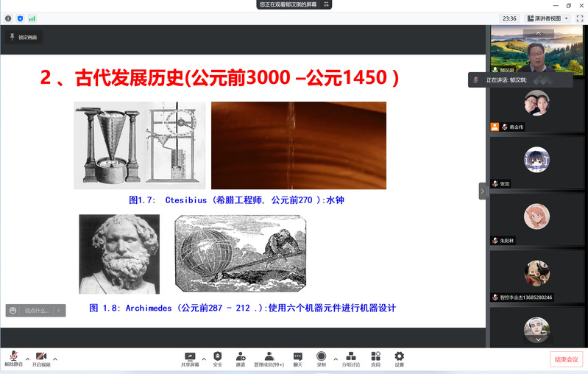The image size is (588, 374).
Task: Open 设置 settings from the toolbar
Action: [399, 358]
